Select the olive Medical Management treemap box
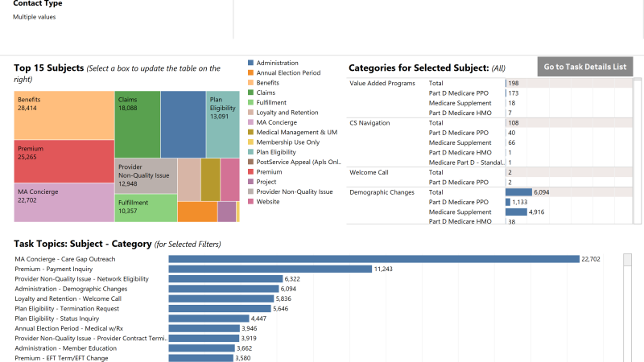The image size is (644, 362). tap(211, 179)
